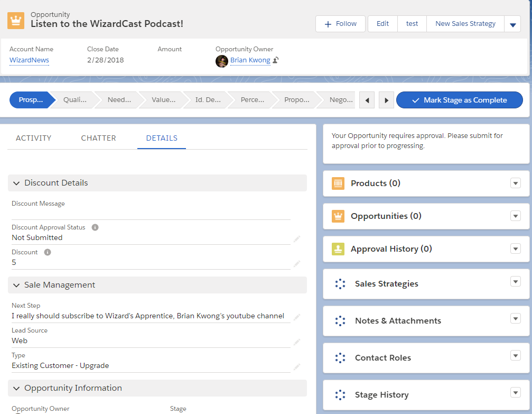The height and width of the screenshot is (414, 532).
Task: Collapse the Discount Details section
Action: [x=16, y=183]
